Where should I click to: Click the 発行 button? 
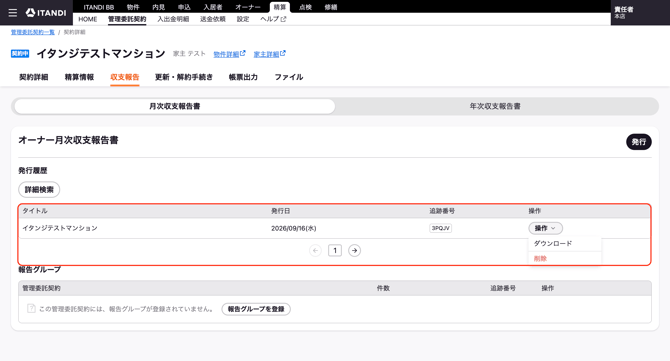click(639, 142)
